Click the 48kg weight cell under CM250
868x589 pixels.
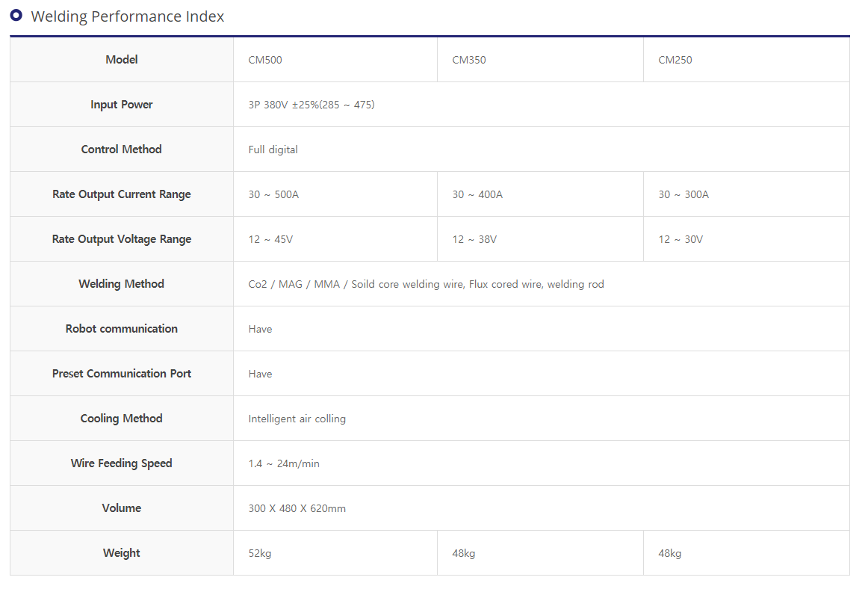[x=746, y=554]
